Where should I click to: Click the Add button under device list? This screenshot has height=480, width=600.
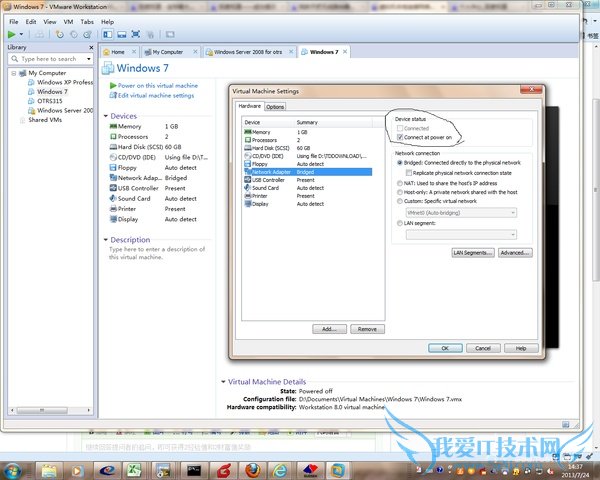329,329
